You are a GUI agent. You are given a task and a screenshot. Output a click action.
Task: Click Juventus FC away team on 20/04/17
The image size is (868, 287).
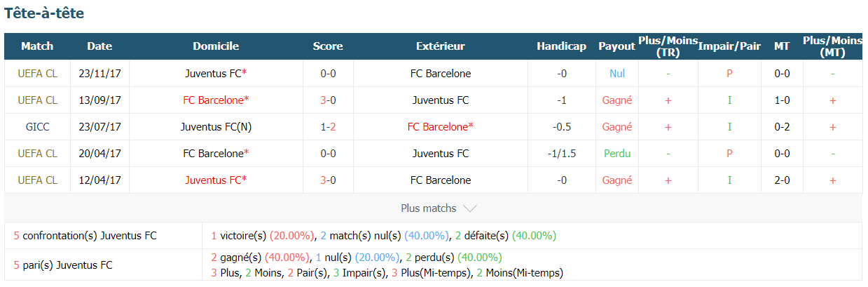(x=440, y=154)
